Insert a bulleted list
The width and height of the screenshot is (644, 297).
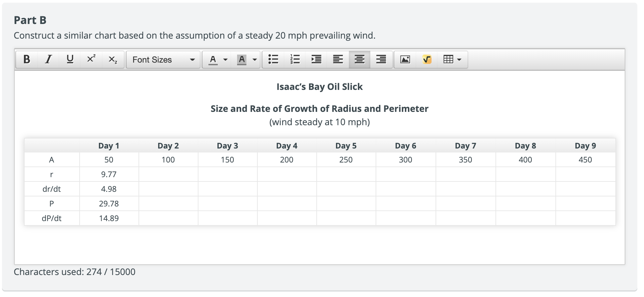click(273, 60)
